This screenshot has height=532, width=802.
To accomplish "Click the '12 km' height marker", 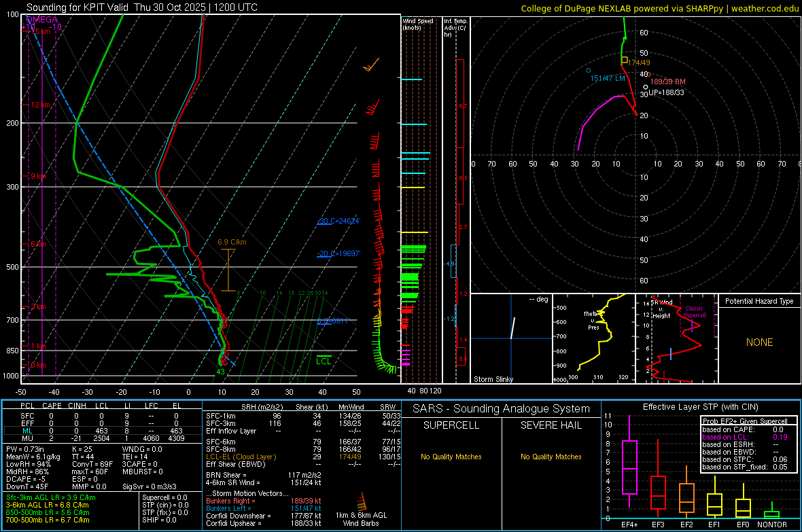I will coord(40,105).
